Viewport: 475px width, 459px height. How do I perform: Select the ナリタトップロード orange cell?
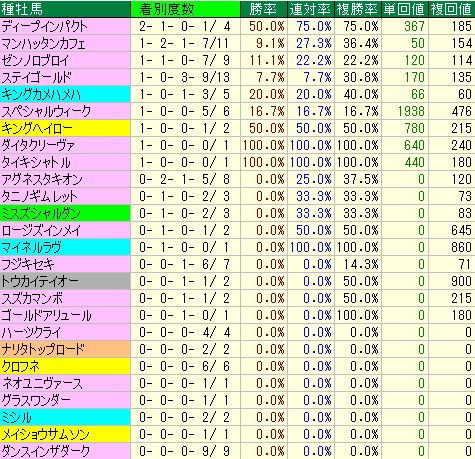pyautogui.click(x=65, y=349)
